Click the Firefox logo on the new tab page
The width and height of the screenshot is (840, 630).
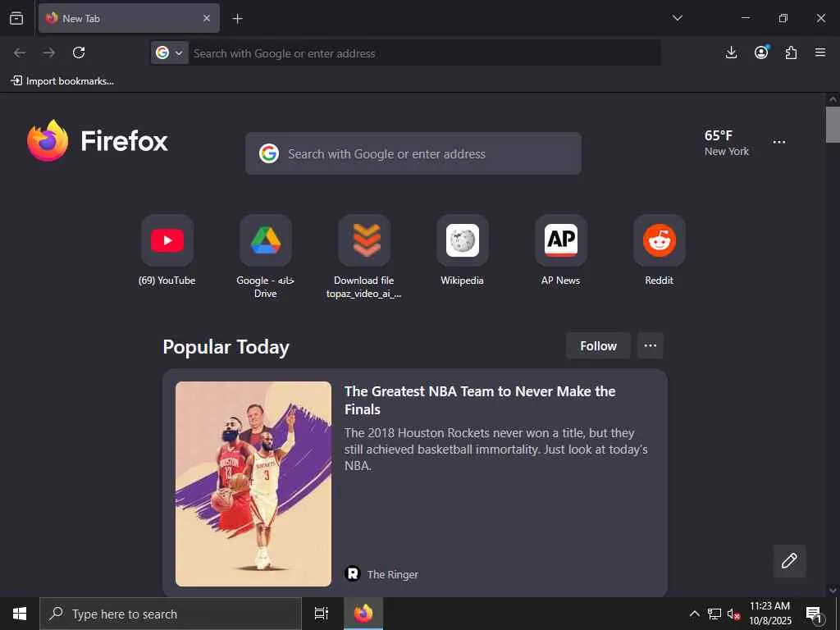point(97,140)
